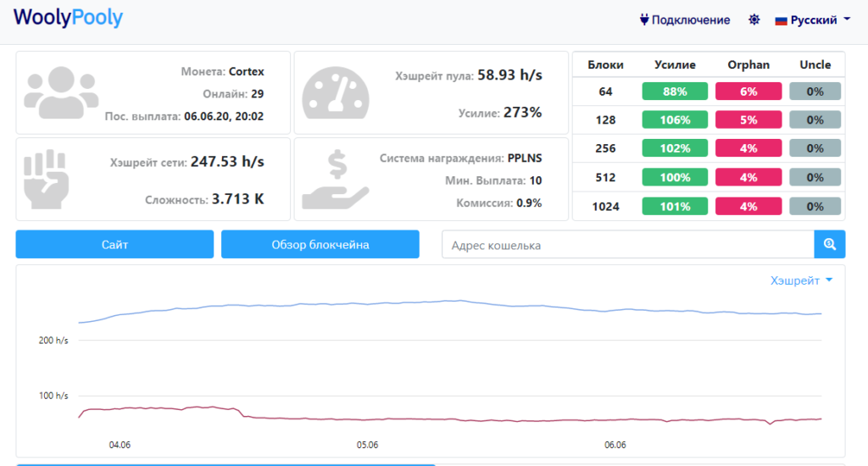The image size is (868, 466).
Task: Click the pool hashrate value 58.93 h/s
Action: click(509, 75)
